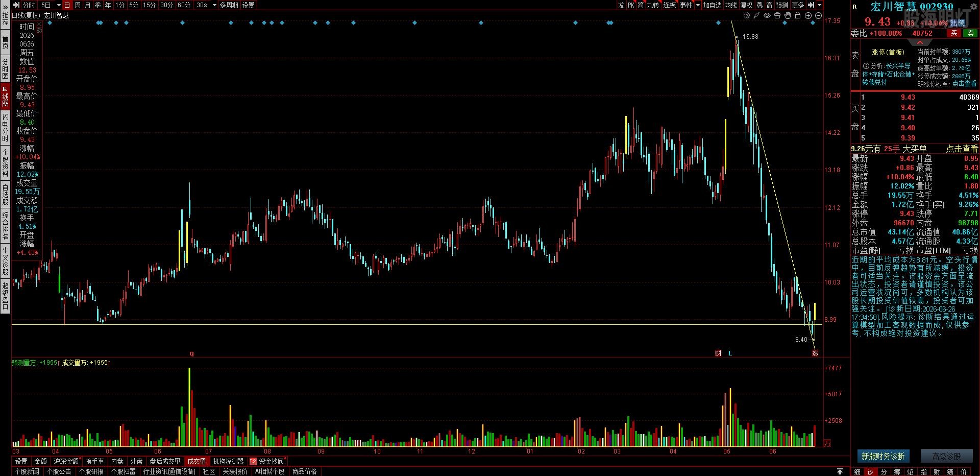The height and width of the screenshot is (476, 980).
Task: Open the 个股新闻 news tab
Action: (x=27, y=471)
